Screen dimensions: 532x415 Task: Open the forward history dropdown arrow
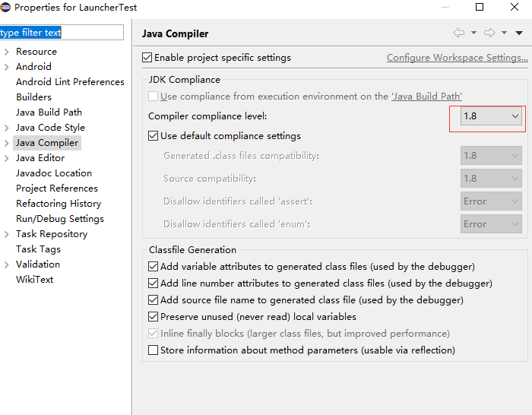504,33
